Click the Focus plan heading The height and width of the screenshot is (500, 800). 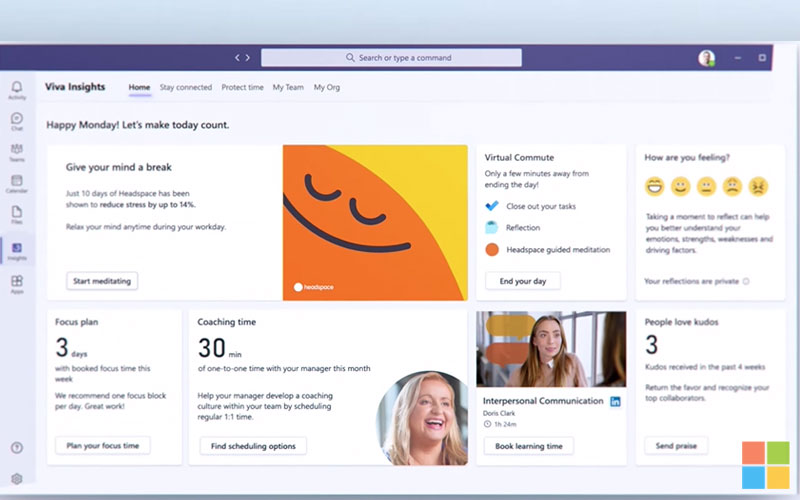tap(77, 322)
